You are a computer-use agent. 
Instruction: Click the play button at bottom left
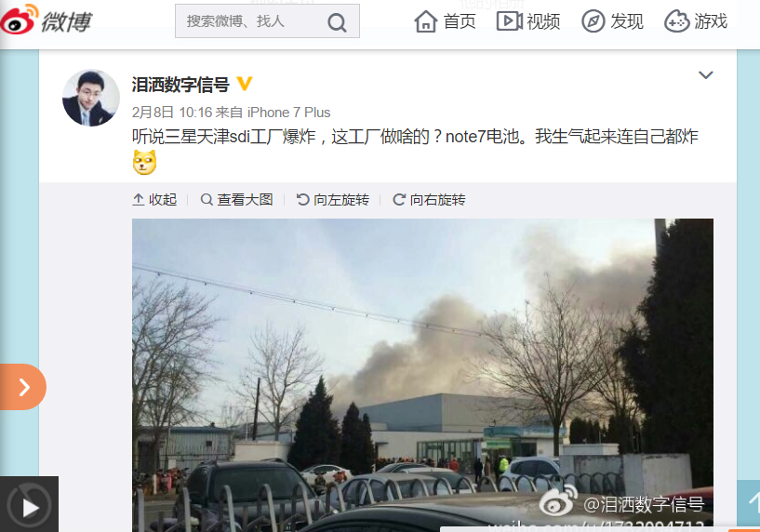[29, 504]
